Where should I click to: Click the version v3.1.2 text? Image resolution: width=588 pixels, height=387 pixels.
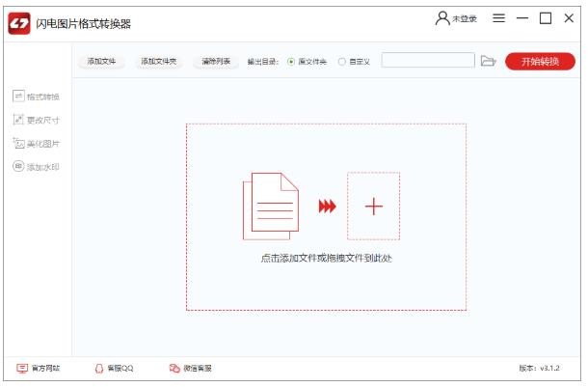pos(539,369)
